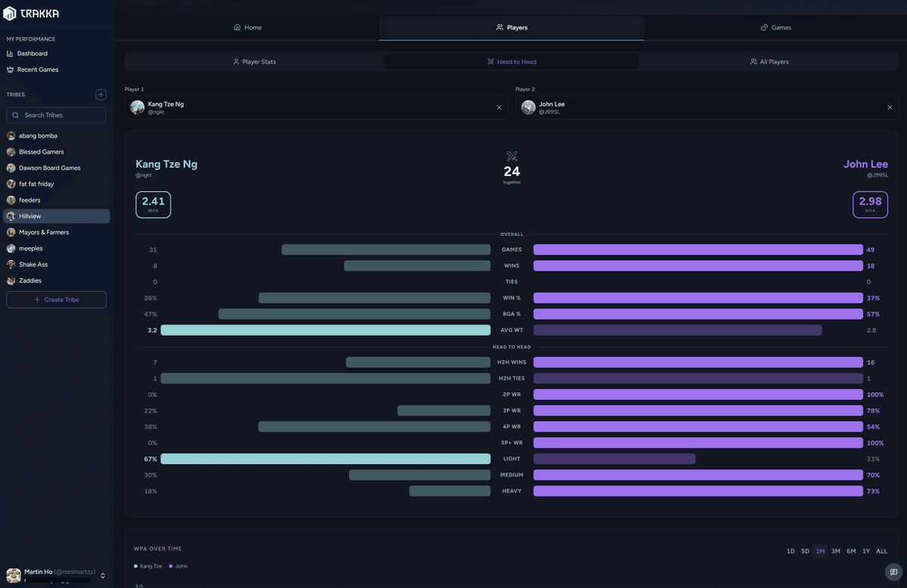Click the John Lee heading name
The image size is (907, 588).
(x=865, y=164)
